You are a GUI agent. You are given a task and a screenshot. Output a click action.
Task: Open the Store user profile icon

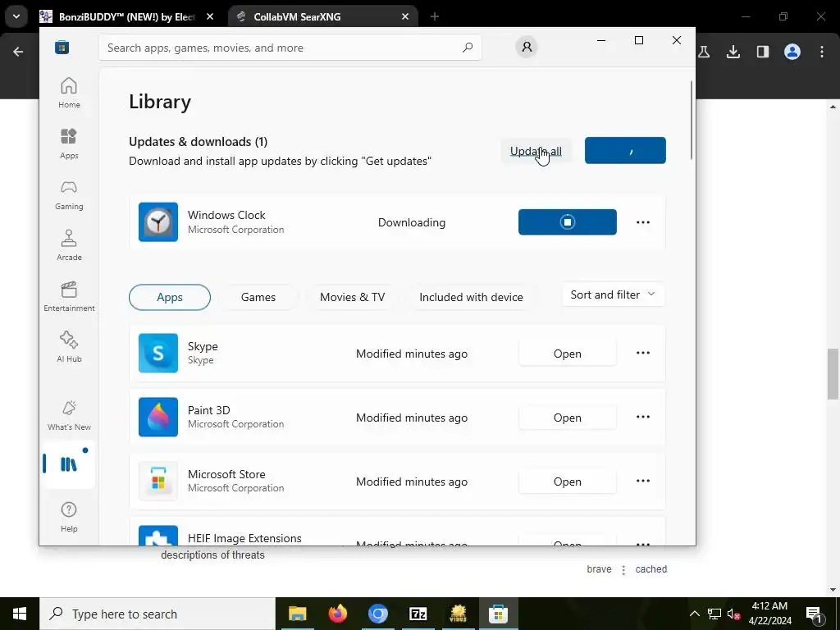pos(527,47)
